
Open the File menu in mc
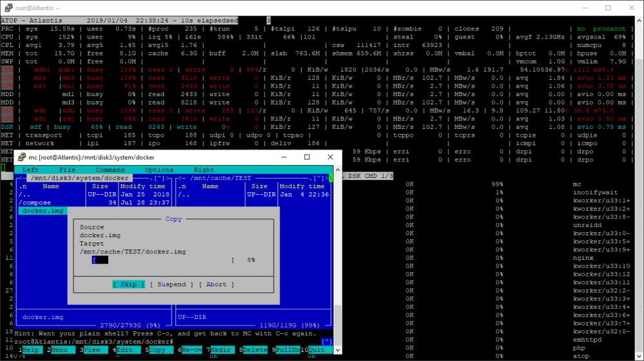point(68,170)
